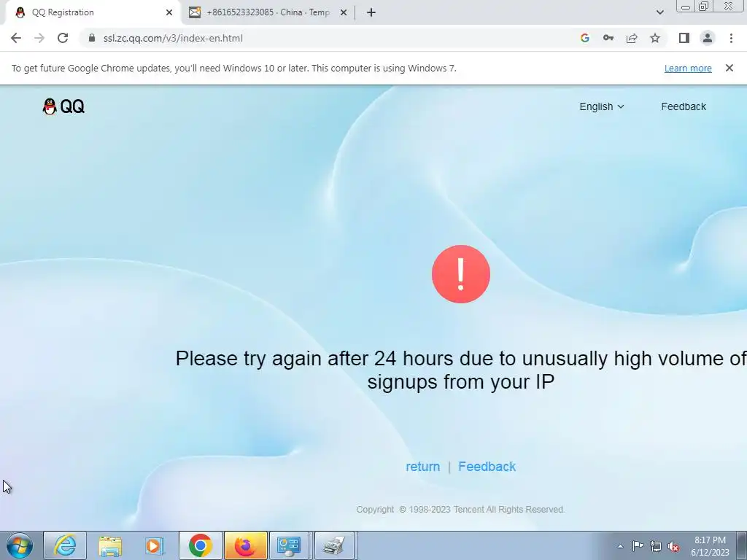Show hidden system tray icons
This screenshot has width=747, height=560.
620,546
